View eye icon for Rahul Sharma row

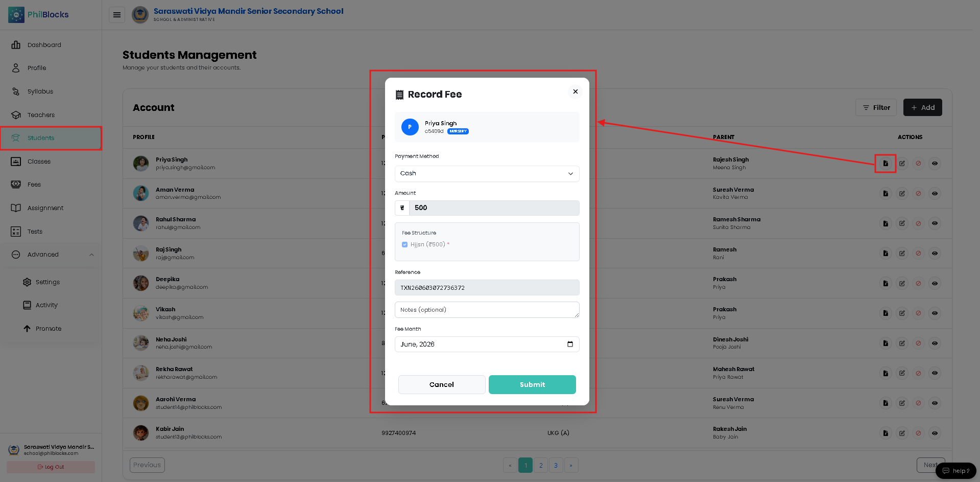pyautogui.click(x=935, y=223)
